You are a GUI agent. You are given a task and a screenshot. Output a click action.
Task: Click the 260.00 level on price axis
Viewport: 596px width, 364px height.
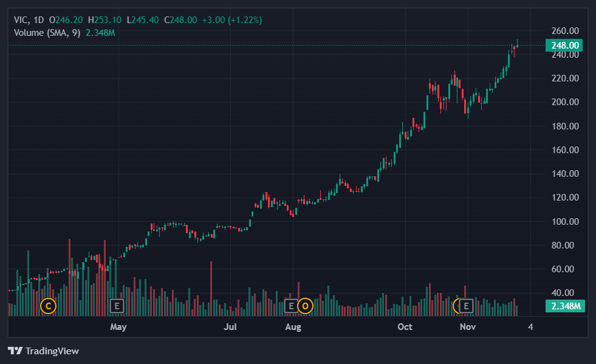tap(563, 31)
